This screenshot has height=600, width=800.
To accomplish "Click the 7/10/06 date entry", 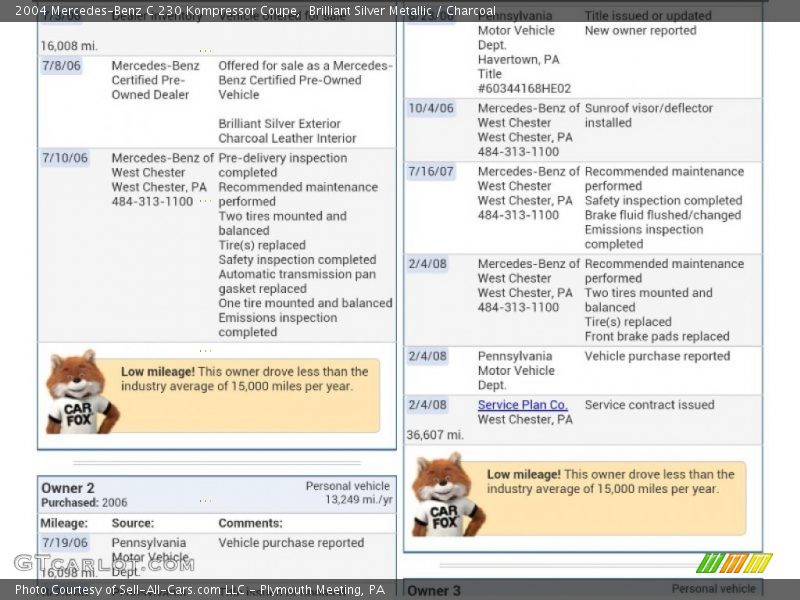I will coord(65,158).
